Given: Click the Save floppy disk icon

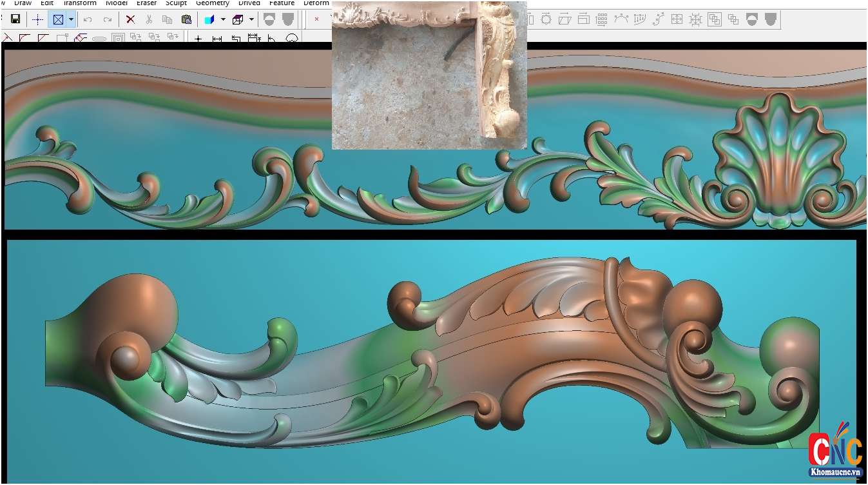Looking at the screenshot, I should pos(15,19).
